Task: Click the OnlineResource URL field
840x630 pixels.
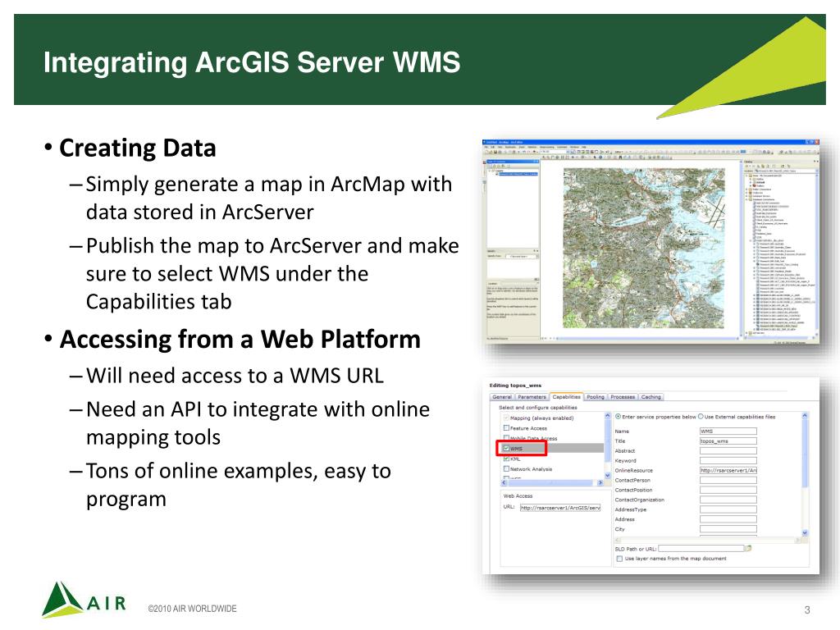Action: 728,470
